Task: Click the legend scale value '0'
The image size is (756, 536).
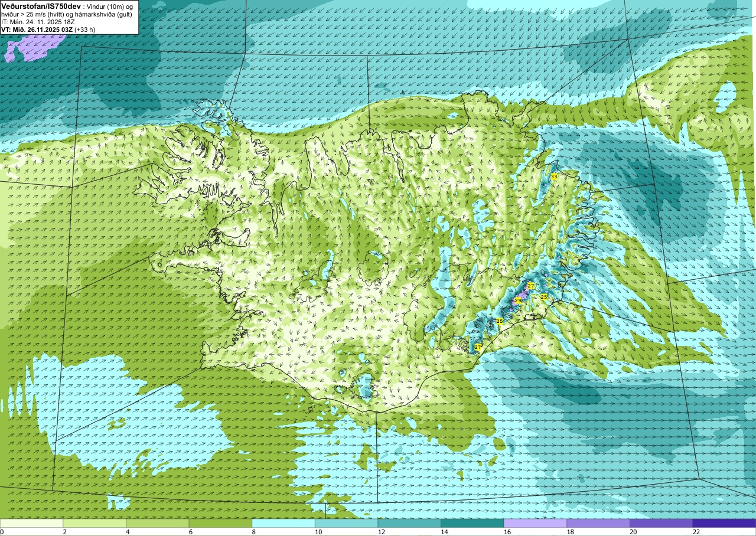Action: pos(2,532)
